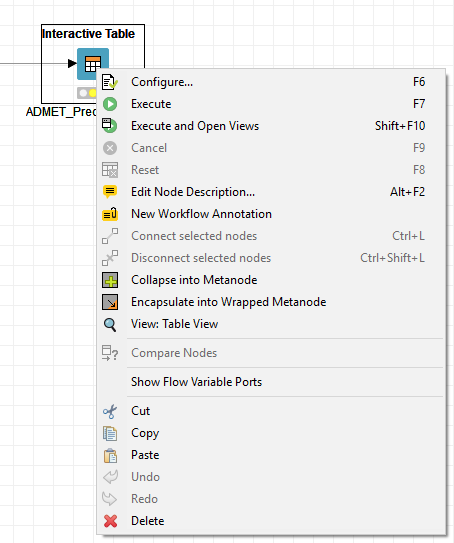Click the node status traffic light
Screen dimensions: 454x543
coord(87,93)
